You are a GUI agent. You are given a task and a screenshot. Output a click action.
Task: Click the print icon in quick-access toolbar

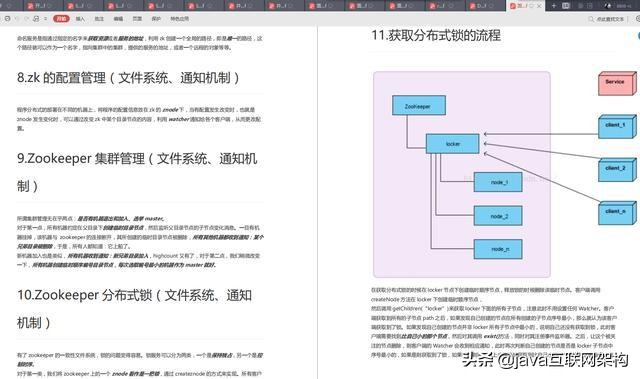coord(36,19)
